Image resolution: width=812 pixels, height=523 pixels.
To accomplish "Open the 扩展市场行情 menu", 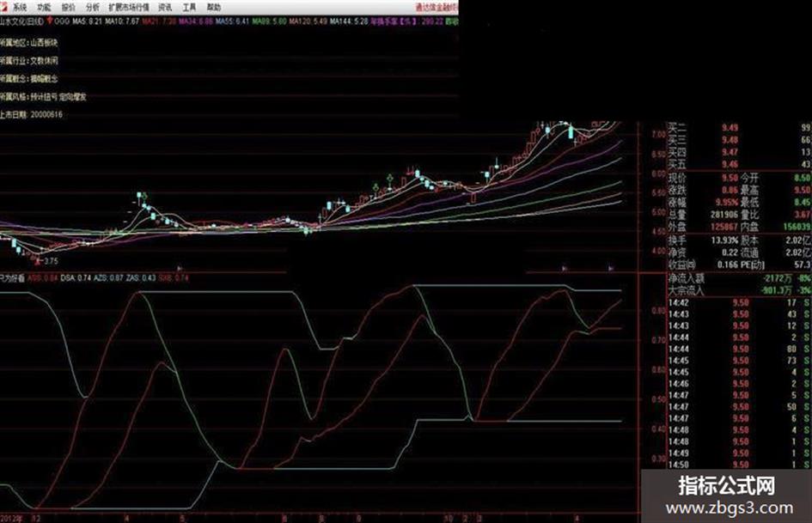I will 129,7.
